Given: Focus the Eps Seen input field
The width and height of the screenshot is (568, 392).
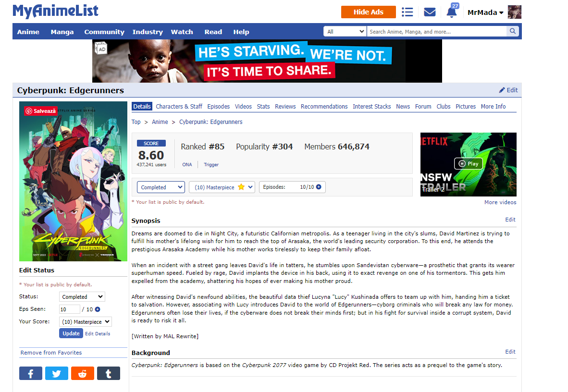Looking at the screenshot, I should tap(69, 309).
